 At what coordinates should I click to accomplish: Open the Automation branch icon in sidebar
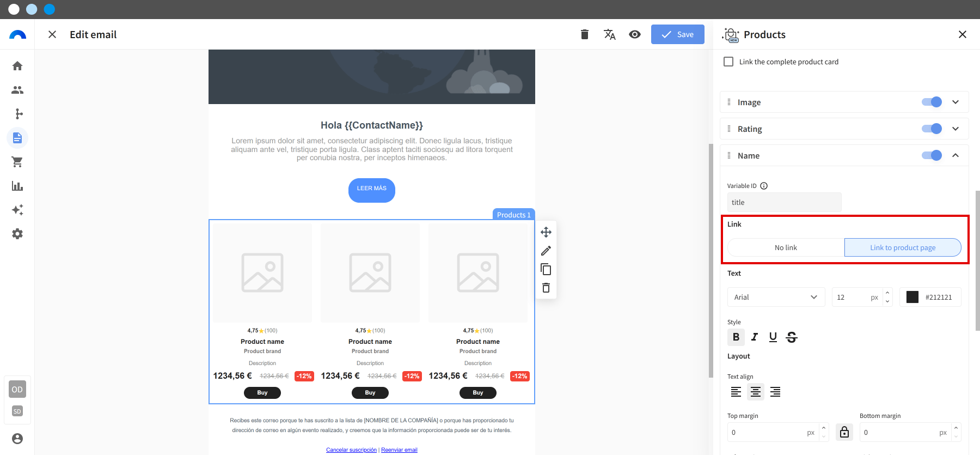[x=17, y=114]
